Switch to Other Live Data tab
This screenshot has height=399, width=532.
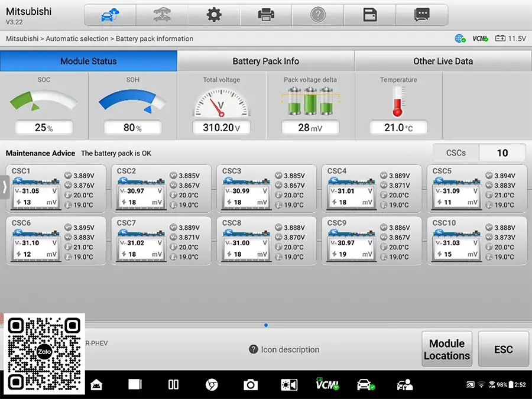pyautogui.click(x=443, y=61)
